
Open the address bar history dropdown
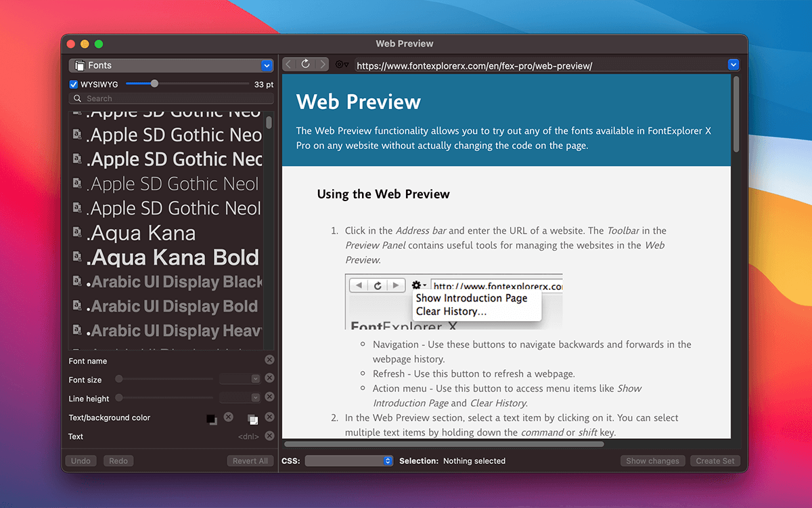point(733,65)
